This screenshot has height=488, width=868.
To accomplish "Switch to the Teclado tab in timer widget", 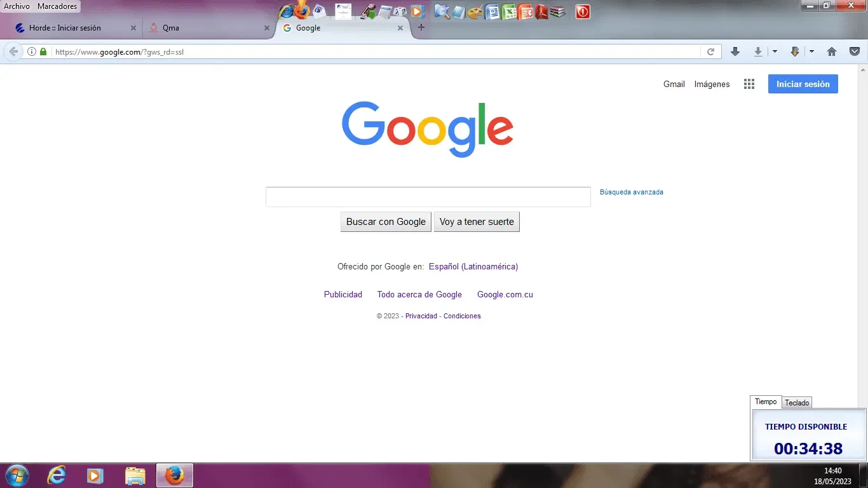I will tap(797, 403).
